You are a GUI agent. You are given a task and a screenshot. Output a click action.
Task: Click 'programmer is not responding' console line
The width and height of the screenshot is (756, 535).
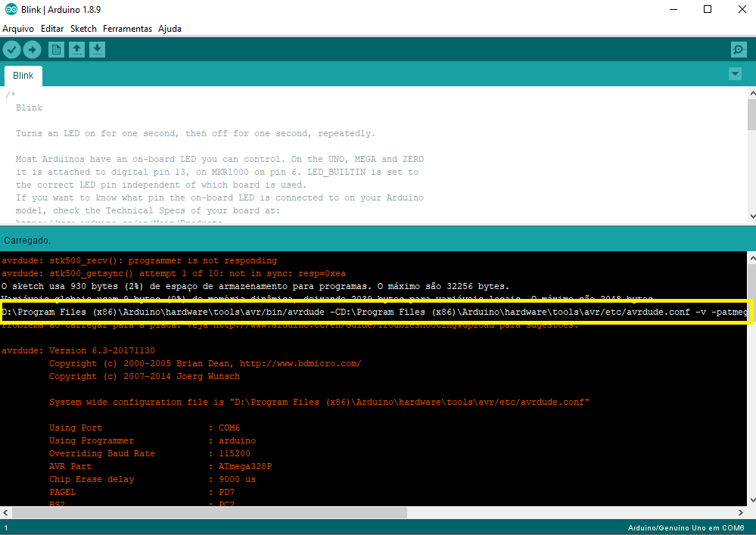tap(139, 261)
